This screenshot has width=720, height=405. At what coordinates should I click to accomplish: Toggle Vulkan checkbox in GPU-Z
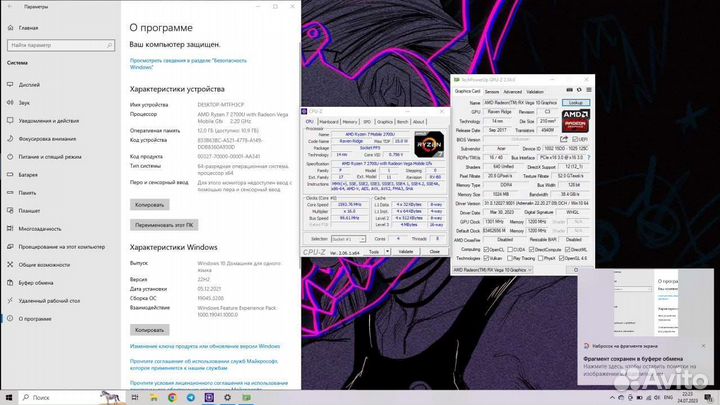point(486,259)
